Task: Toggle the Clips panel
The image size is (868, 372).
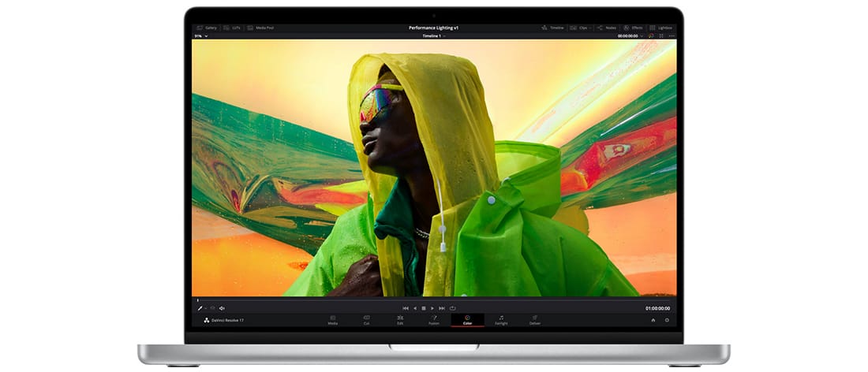Action: [x=580, y=28]
